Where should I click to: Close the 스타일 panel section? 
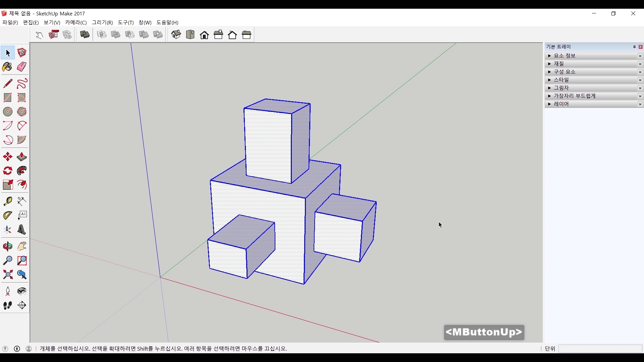(640, 80)
